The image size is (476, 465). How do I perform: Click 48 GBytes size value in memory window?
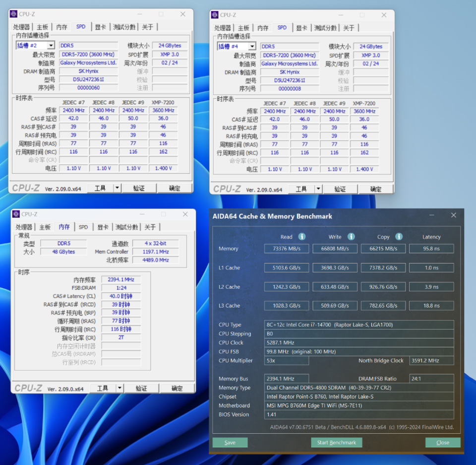63,252
